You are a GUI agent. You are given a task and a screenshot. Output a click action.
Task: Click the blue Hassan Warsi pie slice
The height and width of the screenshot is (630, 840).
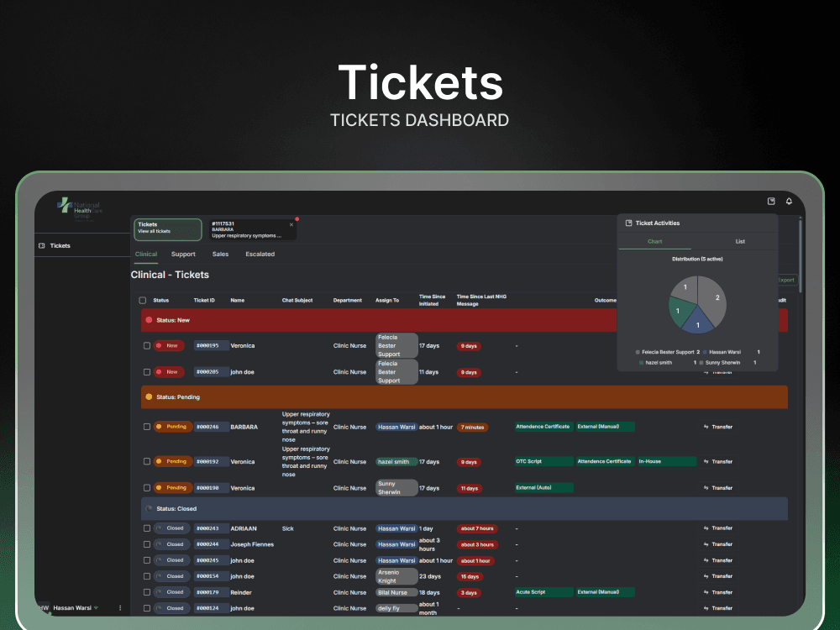698,323
